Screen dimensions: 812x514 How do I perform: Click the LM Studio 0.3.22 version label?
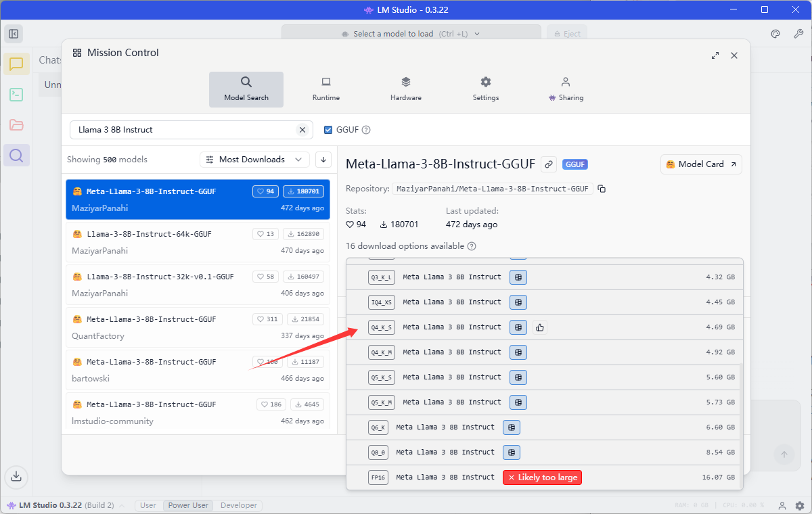(x=49, y=505)
